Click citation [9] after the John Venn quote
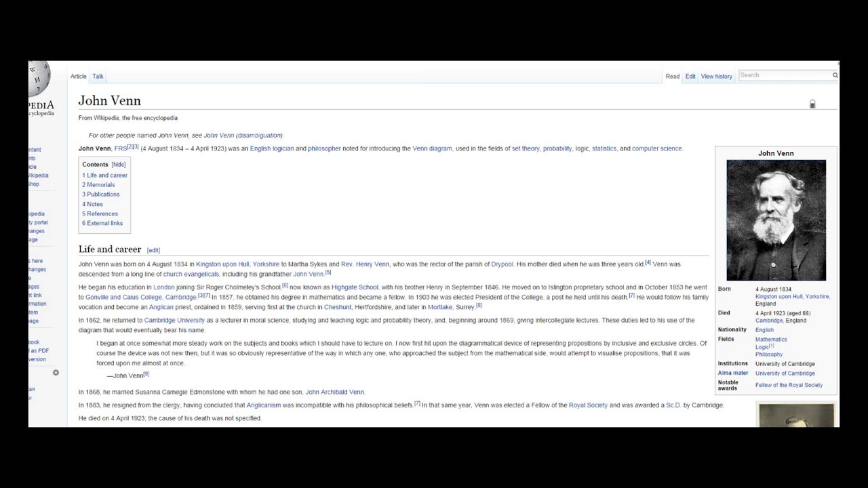Viewport: 868px width, 488px height. (x=146, y=374)
